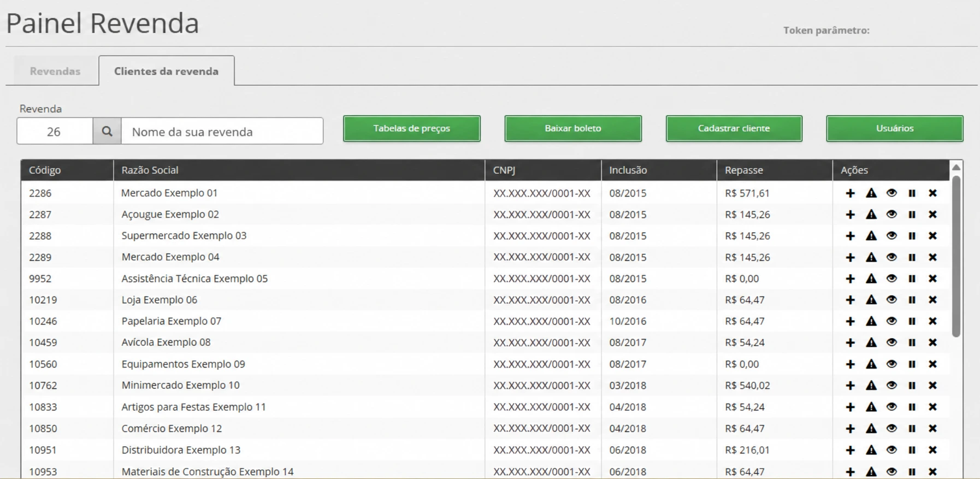
Task: Select the Clientes da revenda tab
Action: tap(167, 71)
